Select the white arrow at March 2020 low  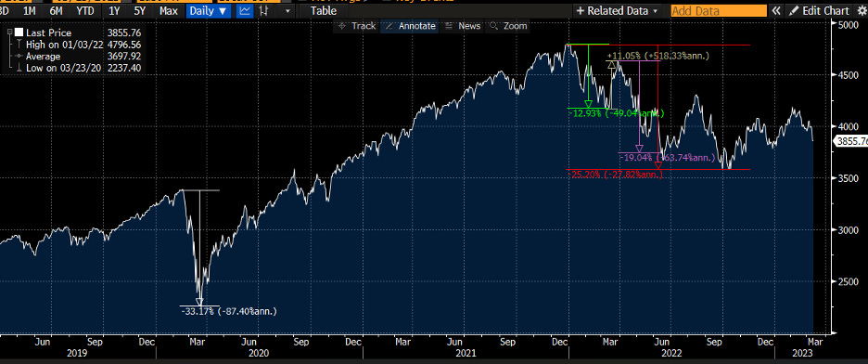point(199,302)
